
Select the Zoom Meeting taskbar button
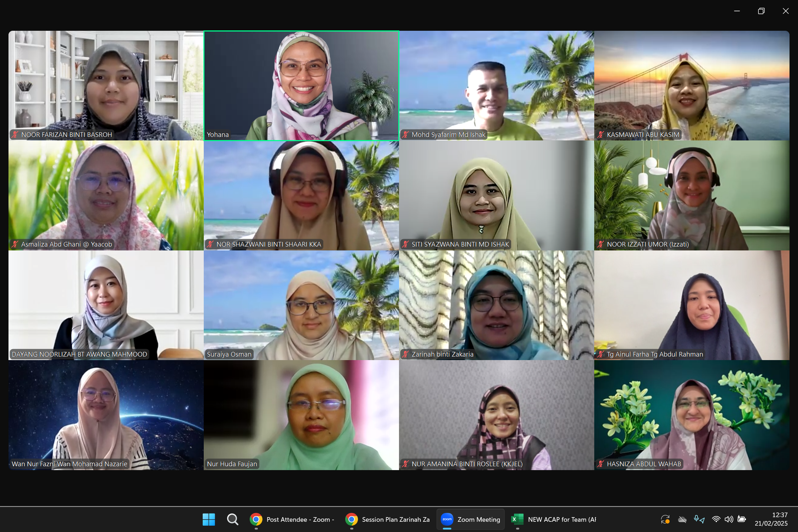click(x=470, y=519)
